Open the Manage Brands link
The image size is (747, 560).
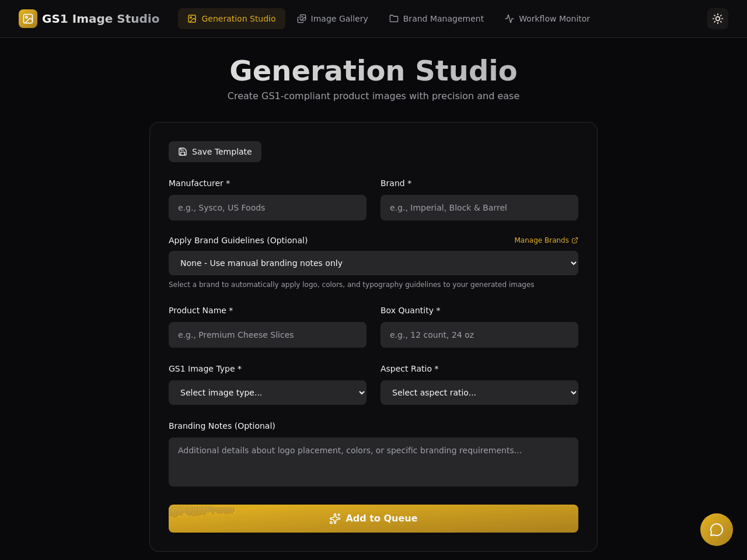click(546, 240)
